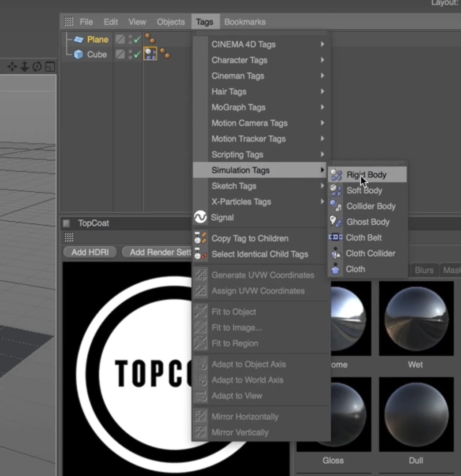Click the Cloth Collider tag icon
The height and width of the screenshot is (476, 461).
(336, 253)
